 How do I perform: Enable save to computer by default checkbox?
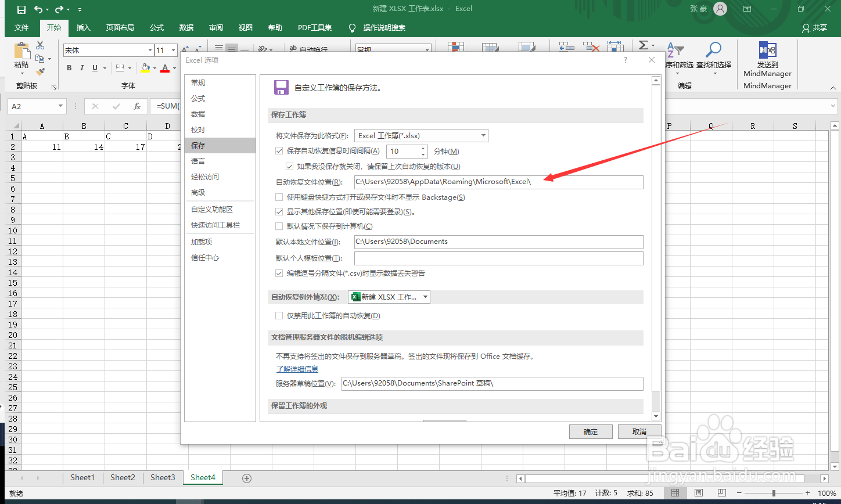[x=279, y=226]
